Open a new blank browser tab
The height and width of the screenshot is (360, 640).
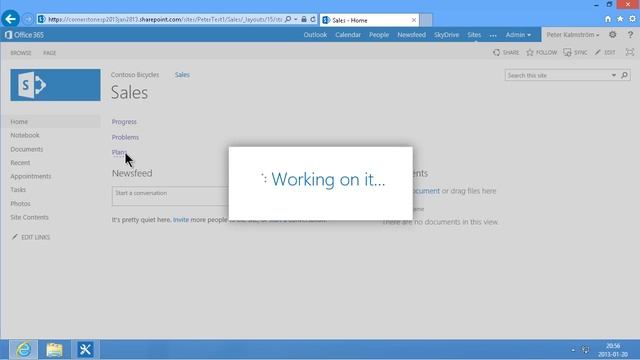[x=426, y=20]
